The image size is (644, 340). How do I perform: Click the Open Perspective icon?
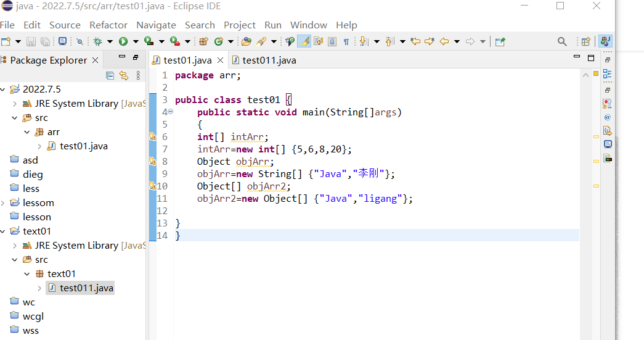(586, 41)
